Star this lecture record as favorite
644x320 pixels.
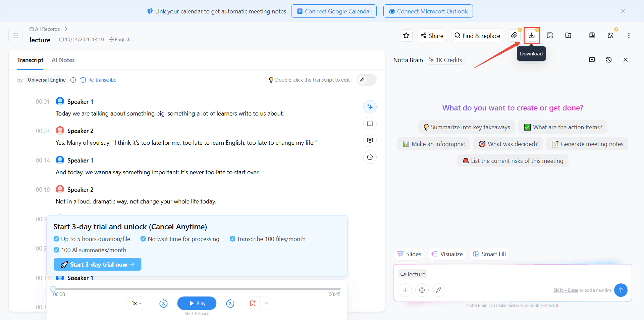[406, 35]
